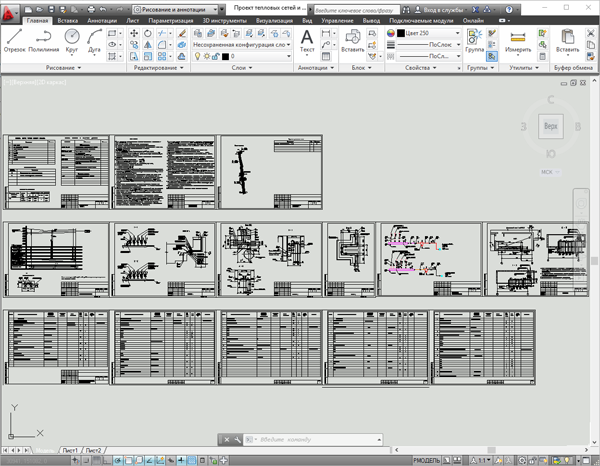This screenshot has height=466, width=600.
Task: Select the Отрезок line tool
Action: tap(15, 41)
